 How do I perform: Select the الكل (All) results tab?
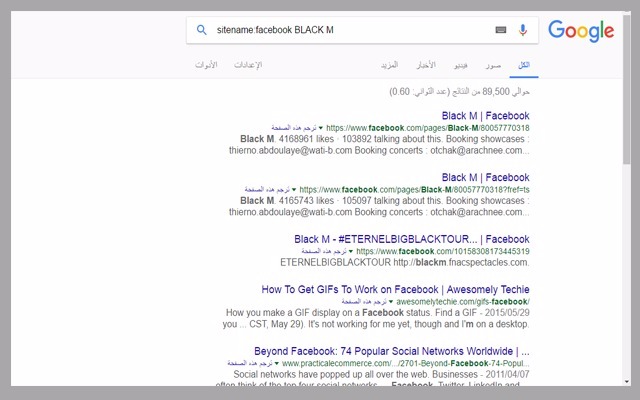523,65
